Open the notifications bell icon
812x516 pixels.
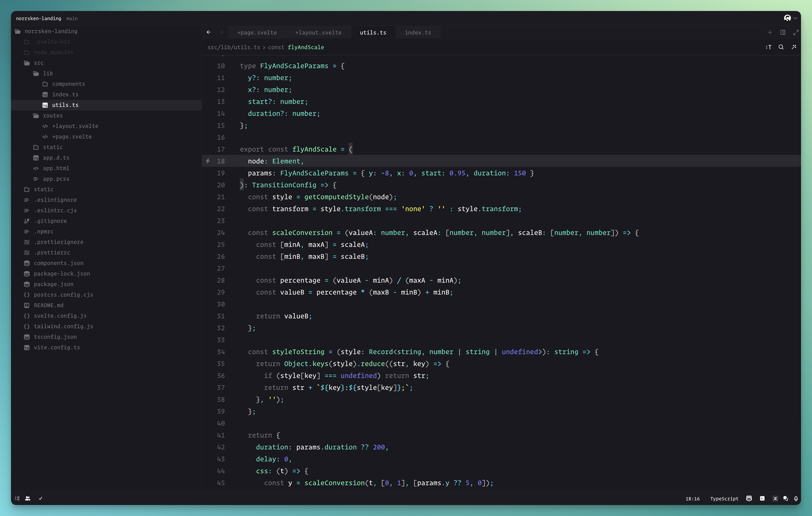[x=796, y=498]
